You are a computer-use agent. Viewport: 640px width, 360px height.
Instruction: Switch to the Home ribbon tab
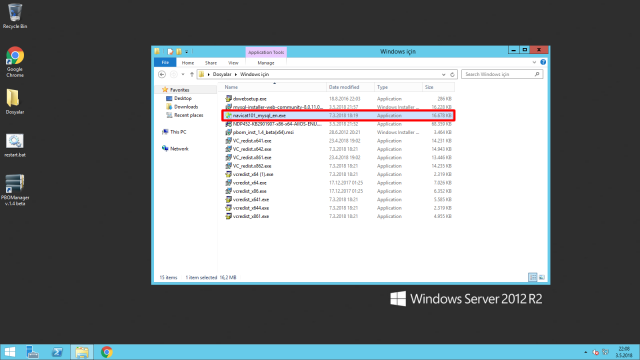pyautogui.click(x=188, y=62)
